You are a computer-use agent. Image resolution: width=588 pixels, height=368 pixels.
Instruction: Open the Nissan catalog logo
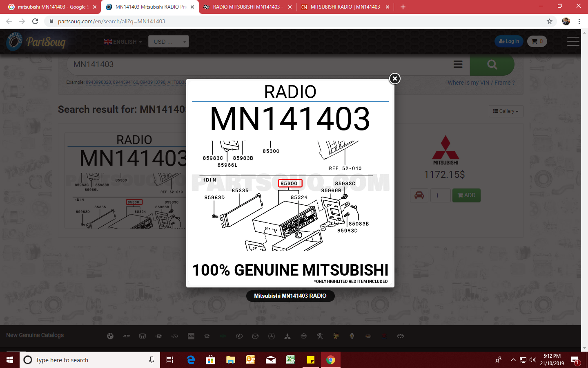coord(304,336)
